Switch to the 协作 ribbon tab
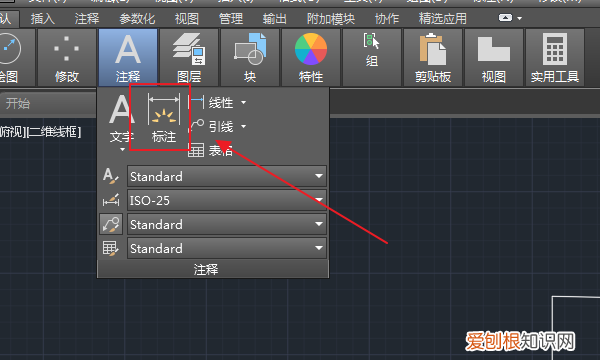 point(386,18)
